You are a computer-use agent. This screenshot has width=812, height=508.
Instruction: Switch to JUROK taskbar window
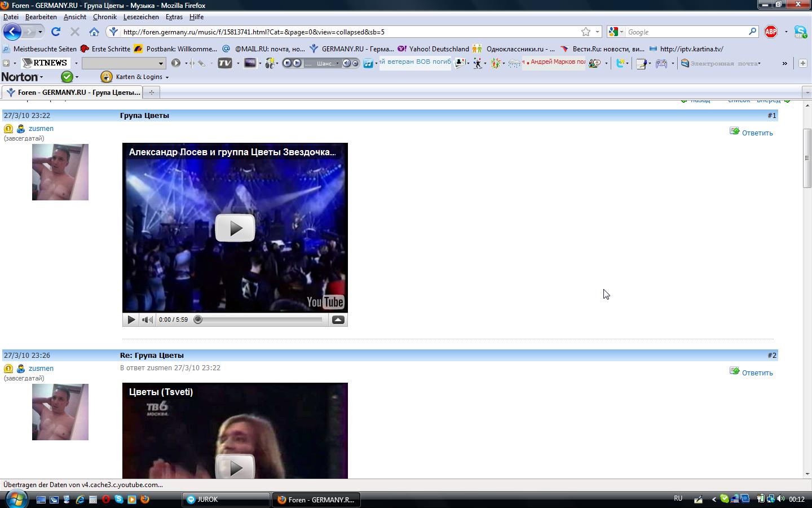pyautogui.click(x=227, y=500)
